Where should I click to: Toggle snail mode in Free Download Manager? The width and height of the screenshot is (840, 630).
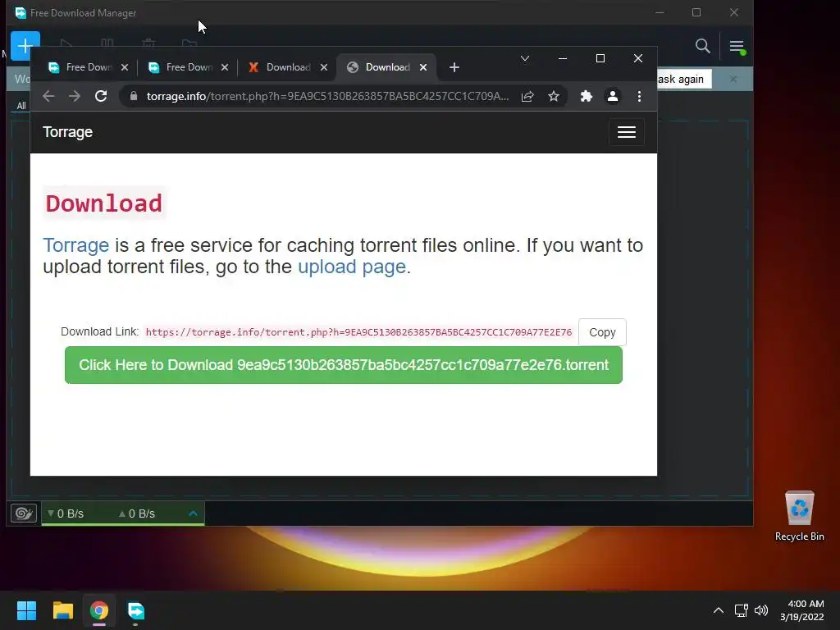click(24, 514)
